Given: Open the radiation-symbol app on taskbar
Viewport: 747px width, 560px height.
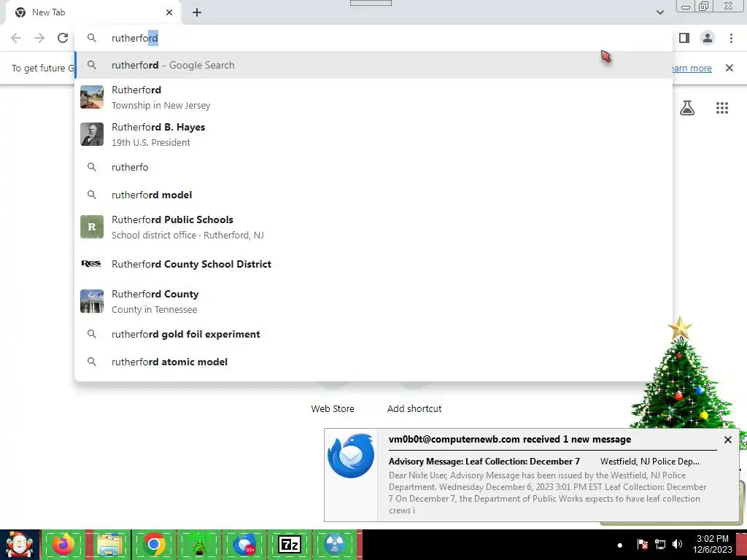Looking at the screenshot, I should (x=334, y=544).
